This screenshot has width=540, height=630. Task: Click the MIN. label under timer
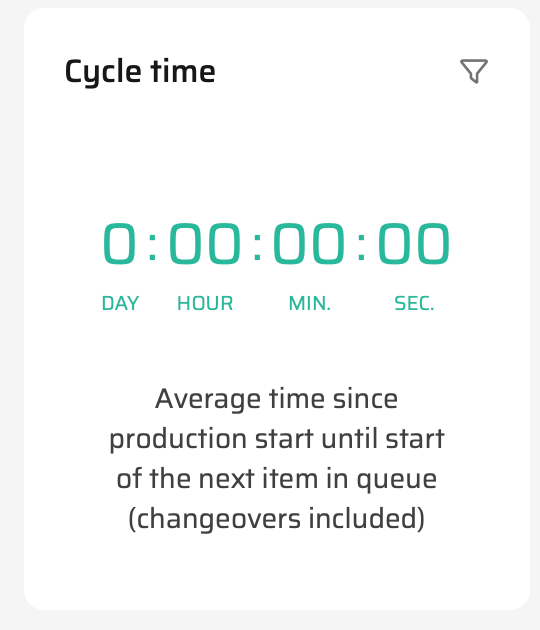pos(309,303)
